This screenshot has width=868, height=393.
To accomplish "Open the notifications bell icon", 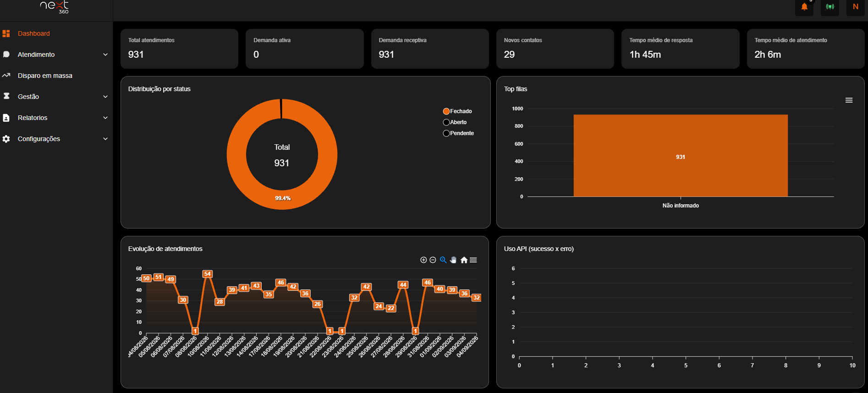I will pos(804,7).
